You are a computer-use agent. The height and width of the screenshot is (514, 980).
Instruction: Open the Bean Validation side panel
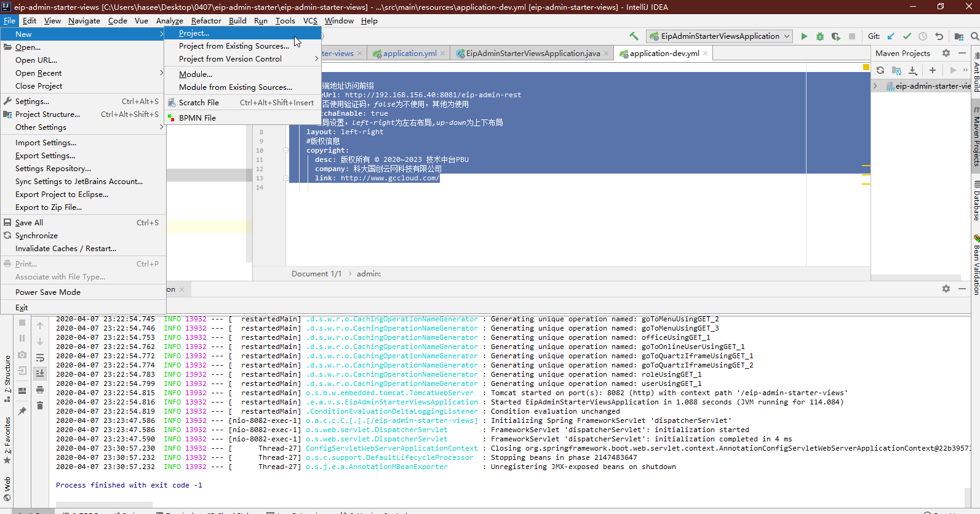(x=976, y=265)
